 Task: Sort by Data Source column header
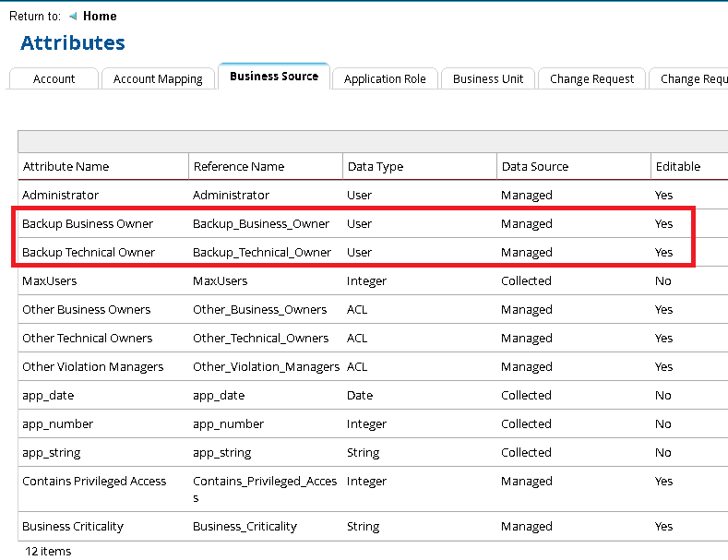(x=534, y=167)
